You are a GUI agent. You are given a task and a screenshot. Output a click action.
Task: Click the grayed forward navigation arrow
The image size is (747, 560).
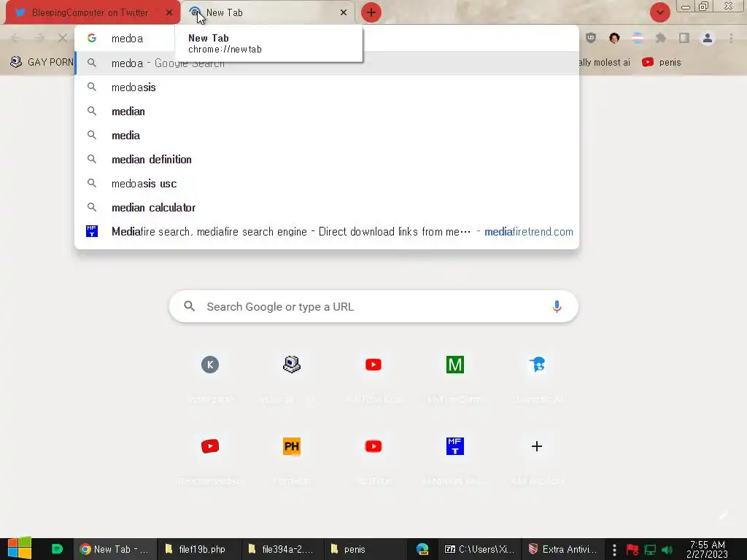(39, 38)
